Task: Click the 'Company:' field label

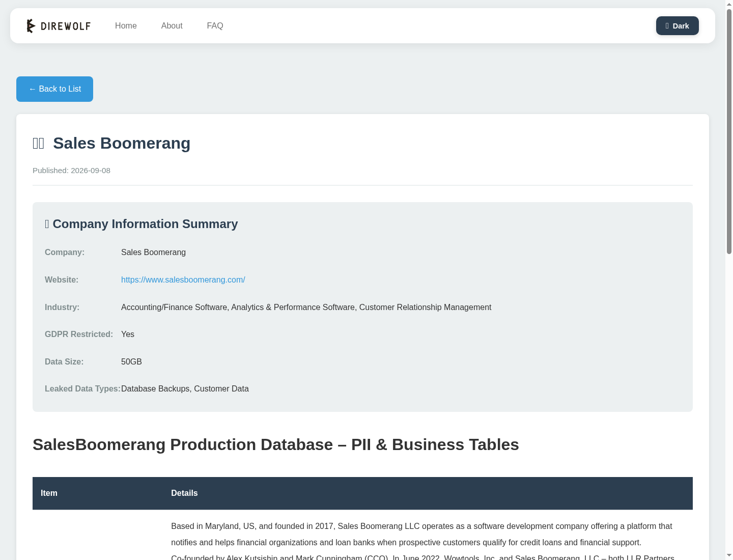Action: point(65,253)
